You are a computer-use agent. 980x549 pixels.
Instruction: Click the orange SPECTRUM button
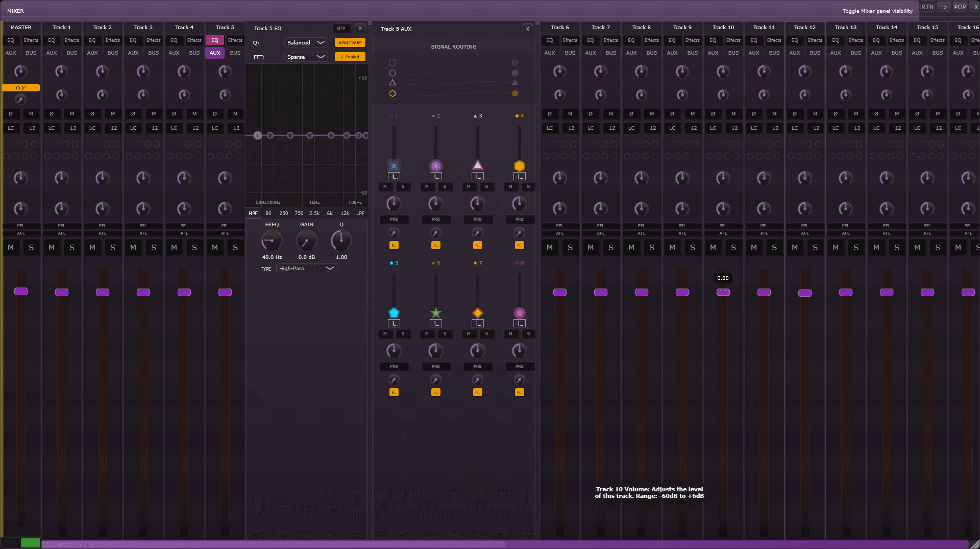coord(350,42)
